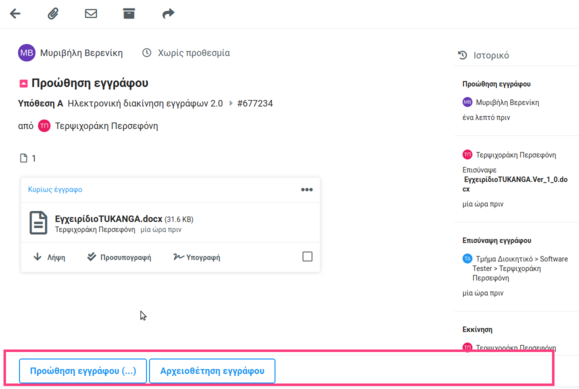This screenshot has width=579, height=389.
Task: Click Ηλεκτρονική διακίνηση εγγράφων 2.0 breadcrumb
Action: pos(145,103)
